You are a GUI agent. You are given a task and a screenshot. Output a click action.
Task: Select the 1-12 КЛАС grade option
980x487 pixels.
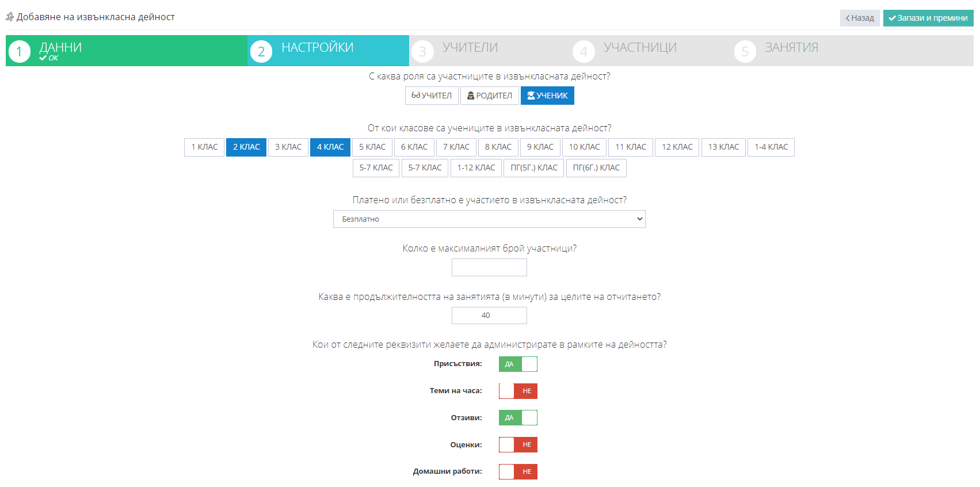[x=476, y=168]
